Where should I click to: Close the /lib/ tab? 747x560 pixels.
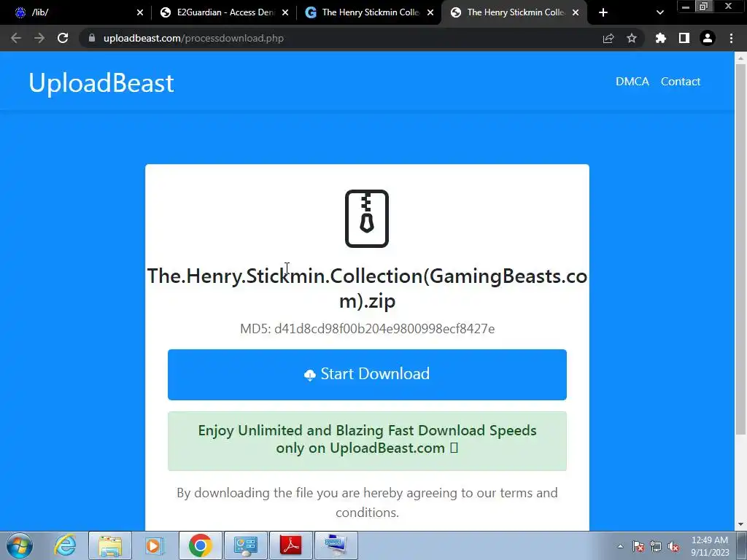[140, 12]
